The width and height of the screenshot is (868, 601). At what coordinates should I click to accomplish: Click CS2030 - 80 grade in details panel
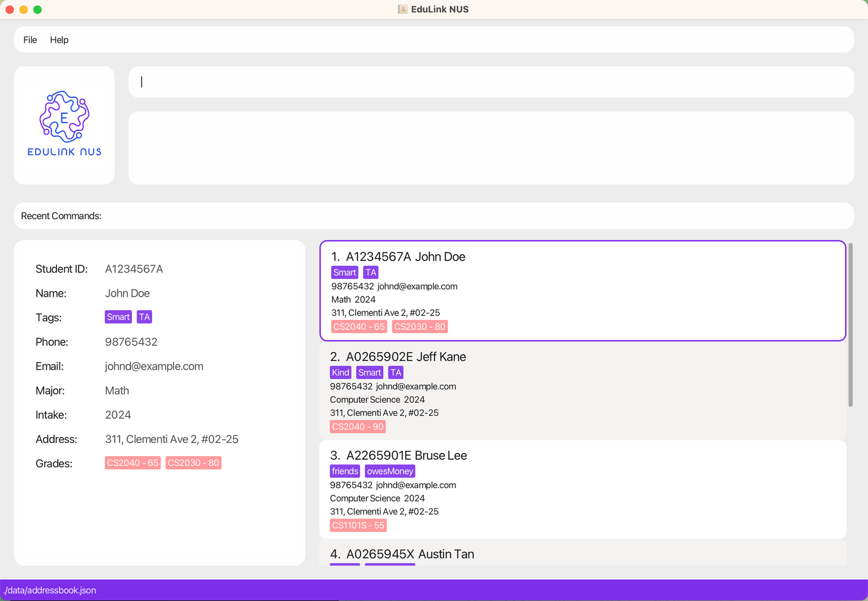pyautogui.click(x=193, y=463)
